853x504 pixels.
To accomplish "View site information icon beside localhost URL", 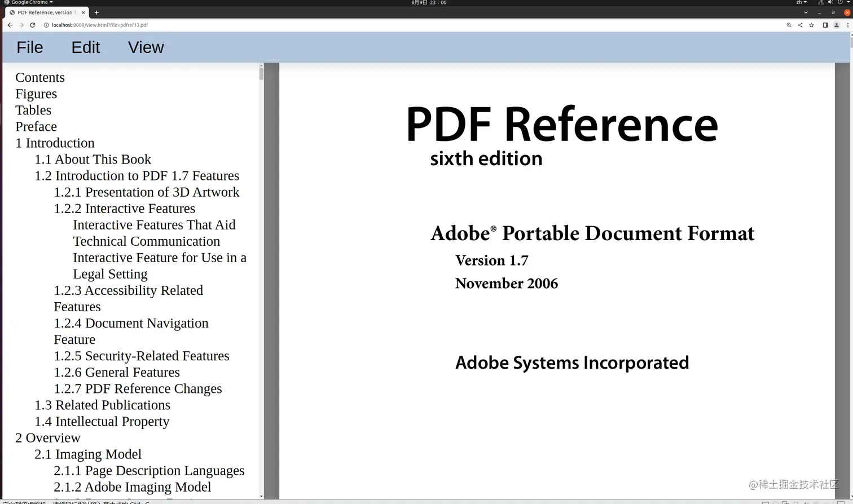I will pyautogui.click(x=46, y=25).
